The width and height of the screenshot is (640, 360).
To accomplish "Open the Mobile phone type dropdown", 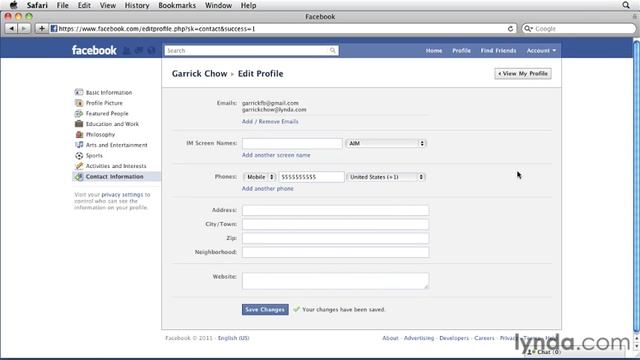I will click(260, 177).
